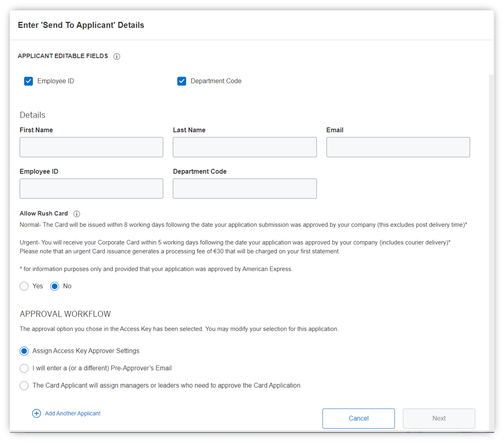Open the Add Another Applicant link
Screen dimensions: 504x443
click(73, 413)
